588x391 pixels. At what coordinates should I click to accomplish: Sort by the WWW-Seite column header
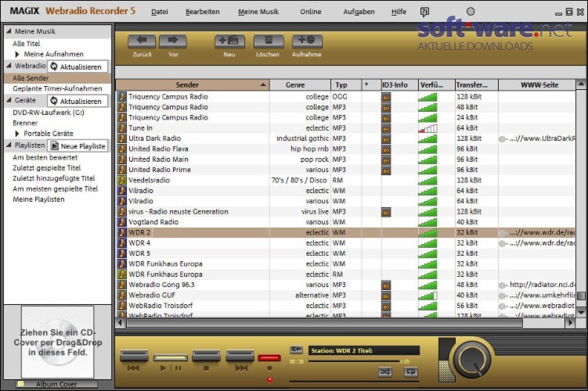[x=539, y=85]
